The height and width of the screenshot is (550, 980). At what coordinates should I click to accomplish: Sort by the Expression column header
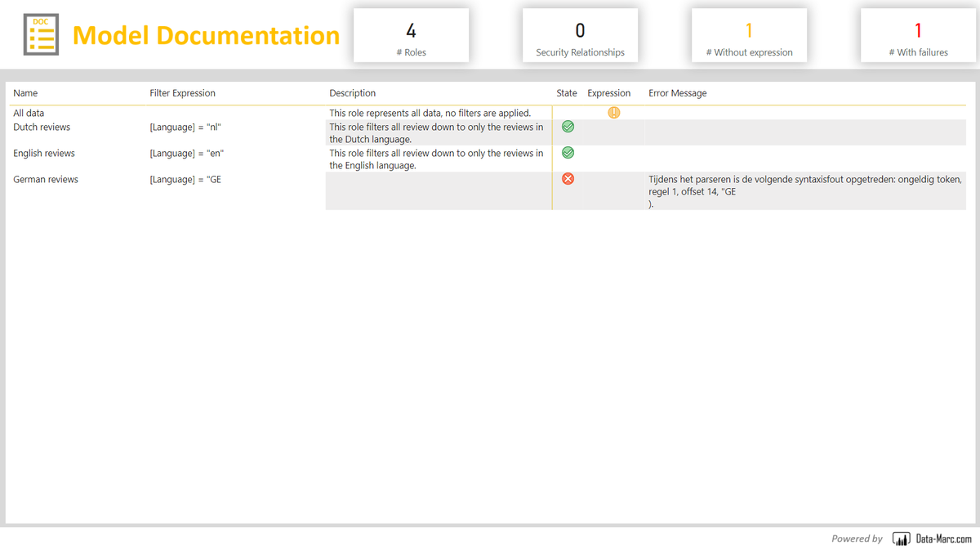tap(609, 93)
